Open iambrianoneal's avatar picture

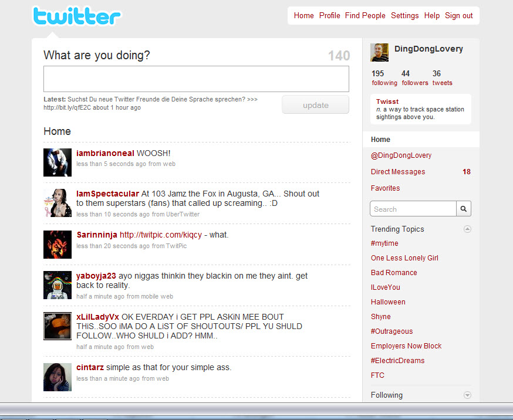pyautogui.click(x=58, y=162)
